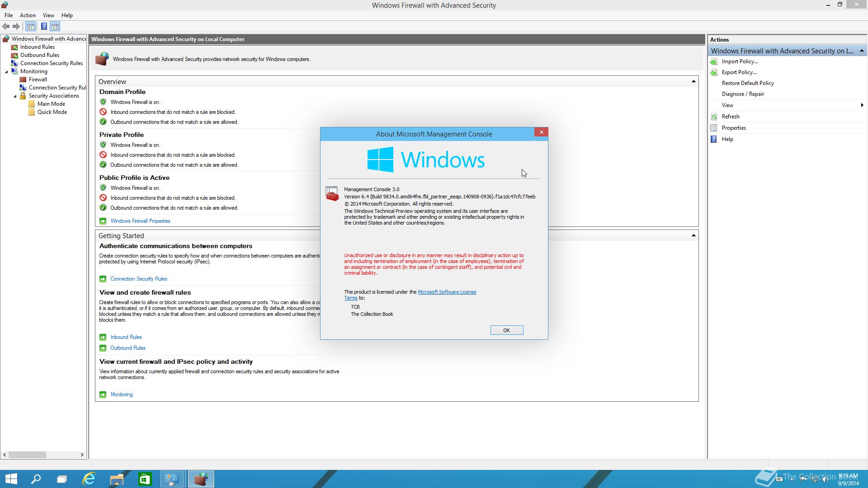Click OK in the About dialog

(507, 330)
